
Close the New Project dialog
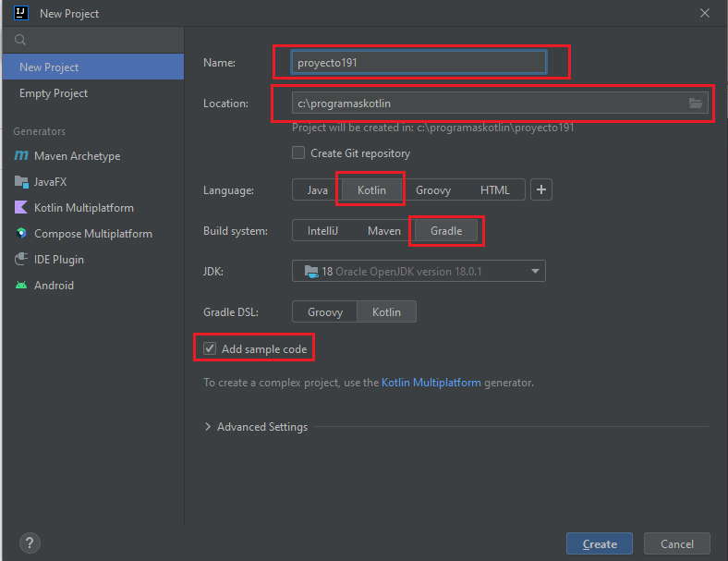(704, 14)
